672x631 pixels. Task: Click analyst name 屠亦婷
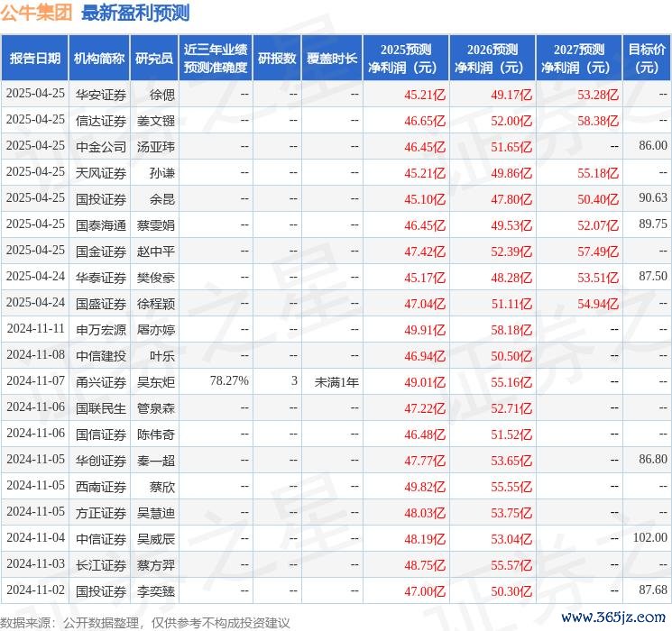155,330
